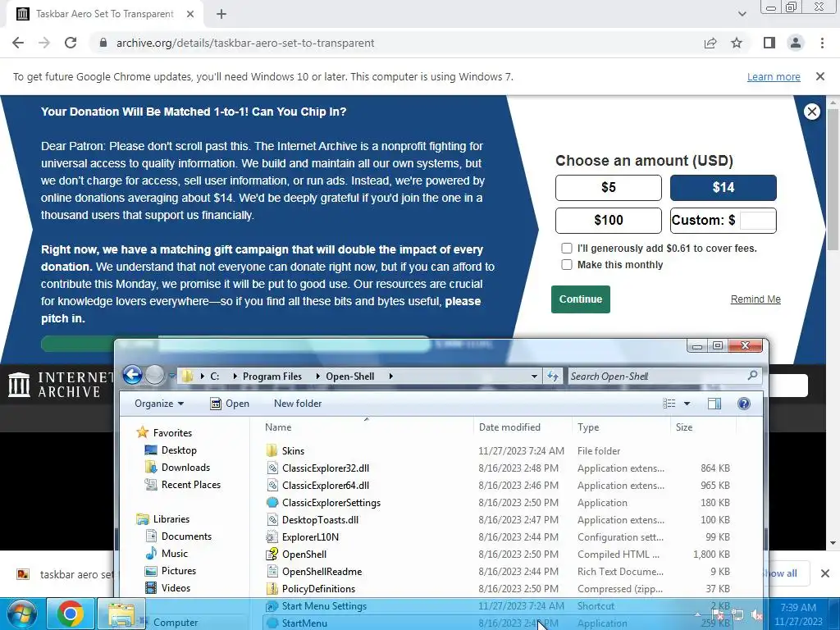Open Chrome tab search chevron
Screen dimensions: 840x630
point(742,14)
